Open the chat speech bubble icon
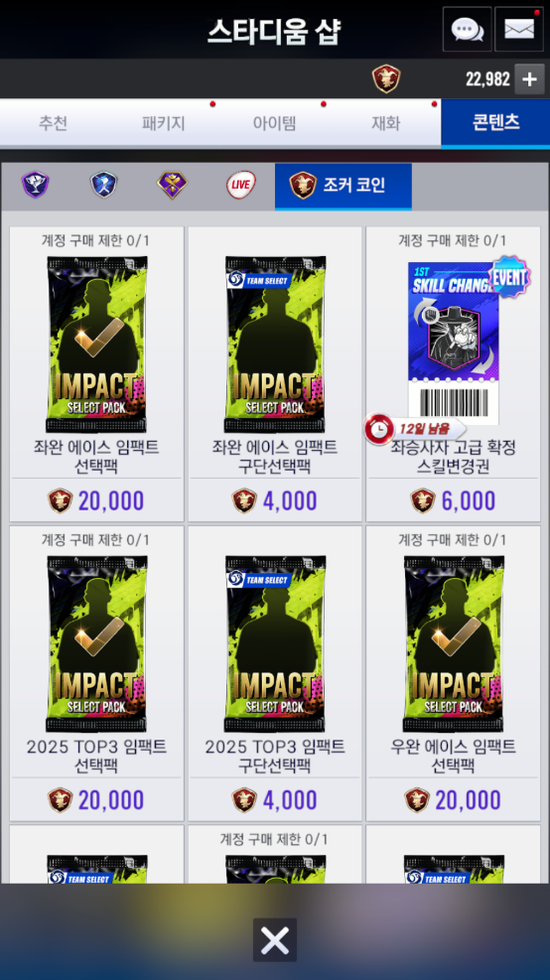The height and width of the screenshot is (980, 550). (467, 30)
